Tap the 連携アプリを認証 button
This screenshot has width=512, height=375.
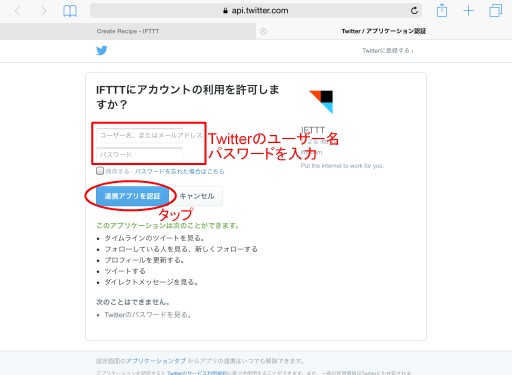pos(132,196)
